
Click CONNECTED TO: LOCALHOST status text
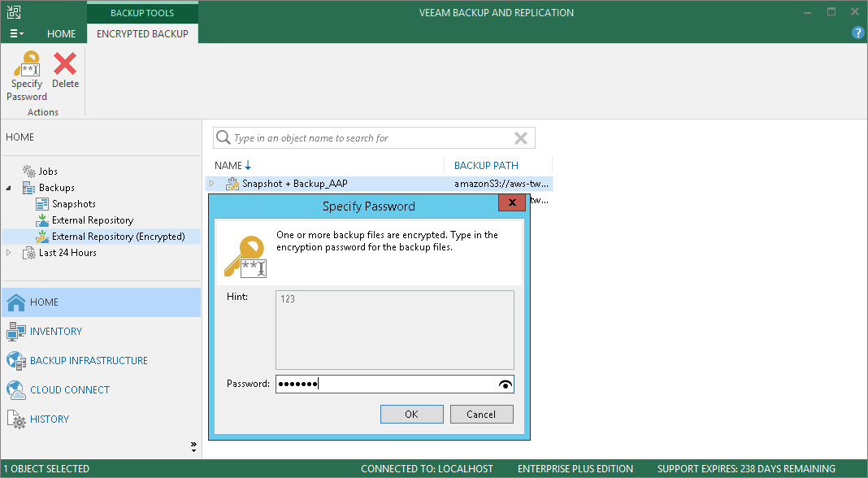(427, 469)
